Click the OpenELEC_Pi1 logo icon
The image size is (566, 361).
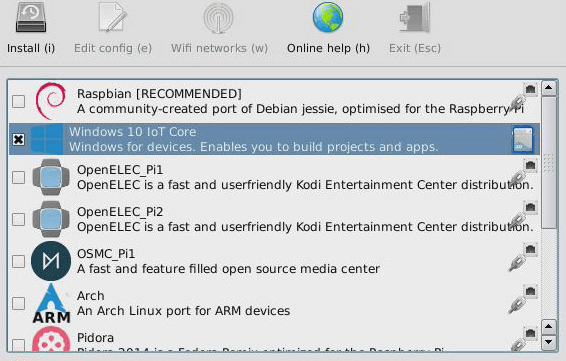tap(51, 177)
